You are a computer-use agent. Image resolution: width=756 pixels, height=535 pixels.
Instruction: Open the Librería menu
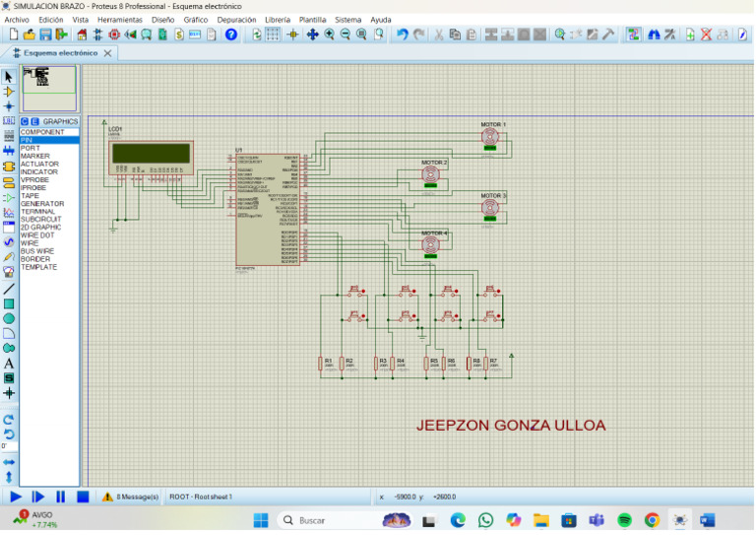click(x=278, y=20)
